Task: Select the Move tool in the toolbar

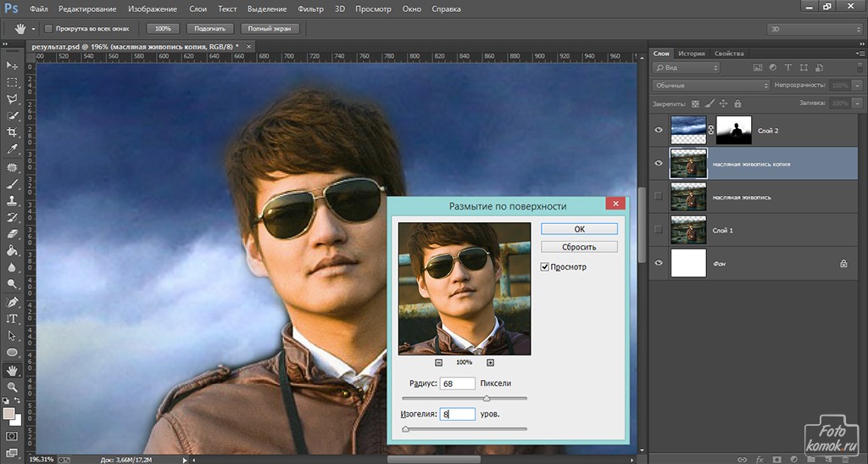Action: coord(12,65)
